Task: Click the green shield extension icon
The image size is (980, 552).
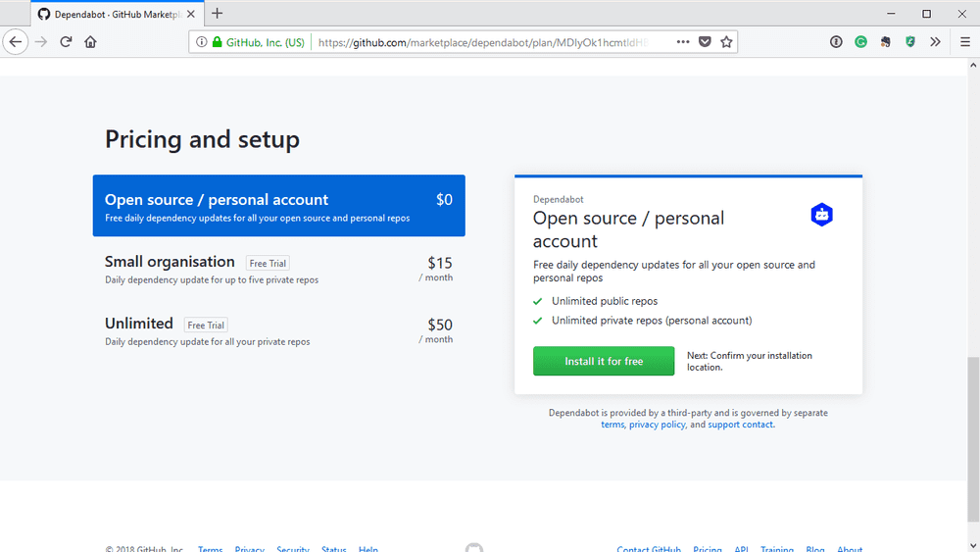Action: [910, 42]
